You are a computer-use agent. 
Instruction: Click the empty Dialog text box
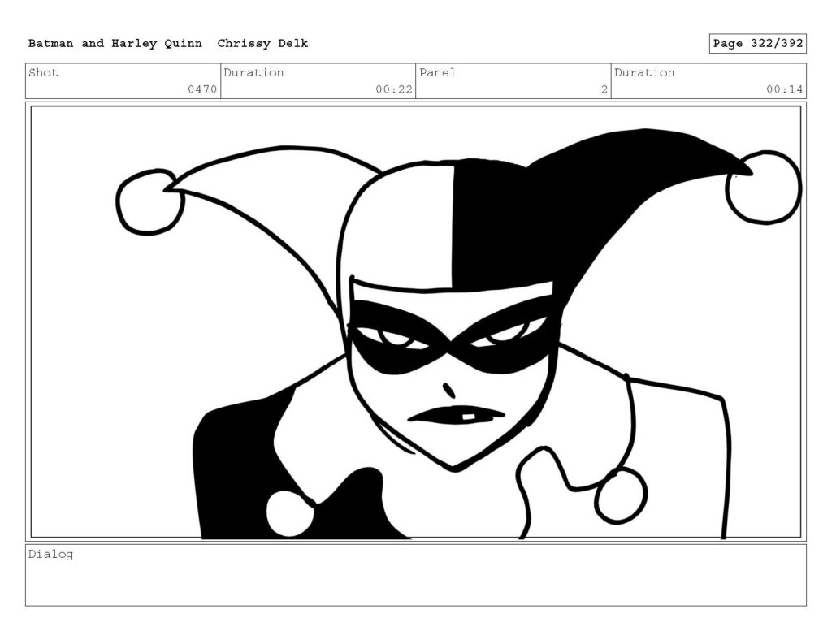(x=416, y=575)
